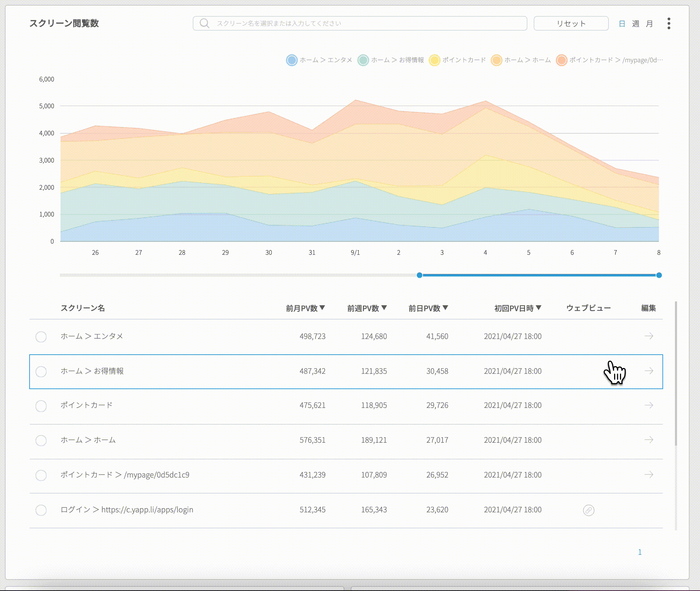
Task: Click the スクリーン名 column header
Action: click(82, 308)
